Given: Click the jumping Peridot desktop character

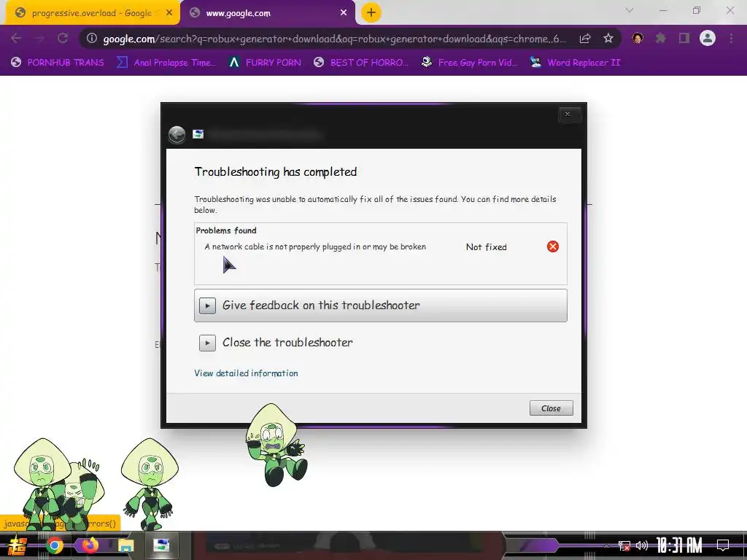Looking at the screenshot, I should pos(276,445).
